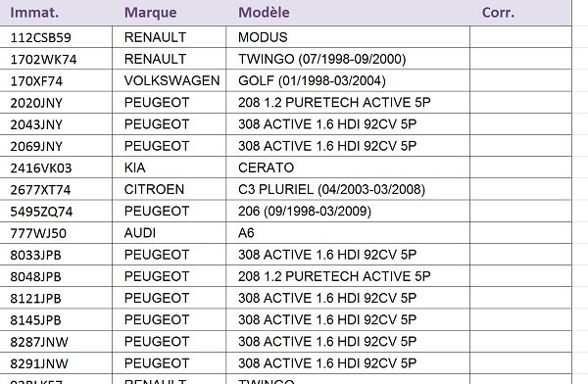Select the TWINGO (07/1998-09/2000) cell
The image size is (588, 384).
[x=348, y=59]
